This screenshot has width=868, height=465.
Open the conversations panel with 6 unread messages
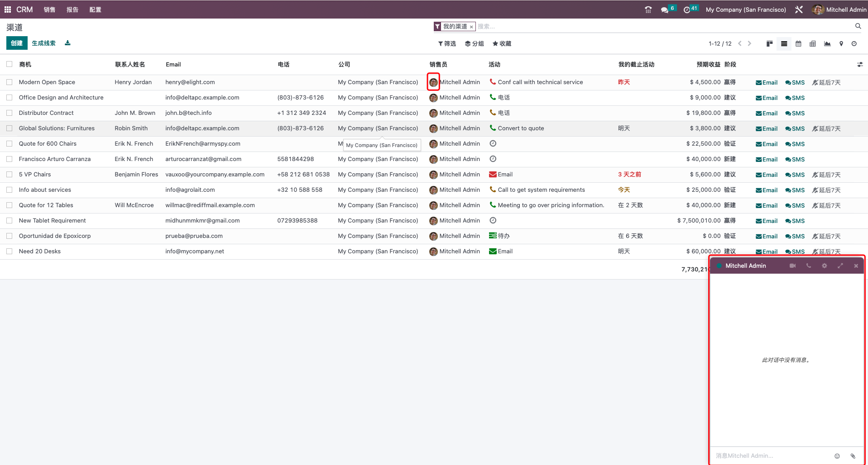click(665, 9)
